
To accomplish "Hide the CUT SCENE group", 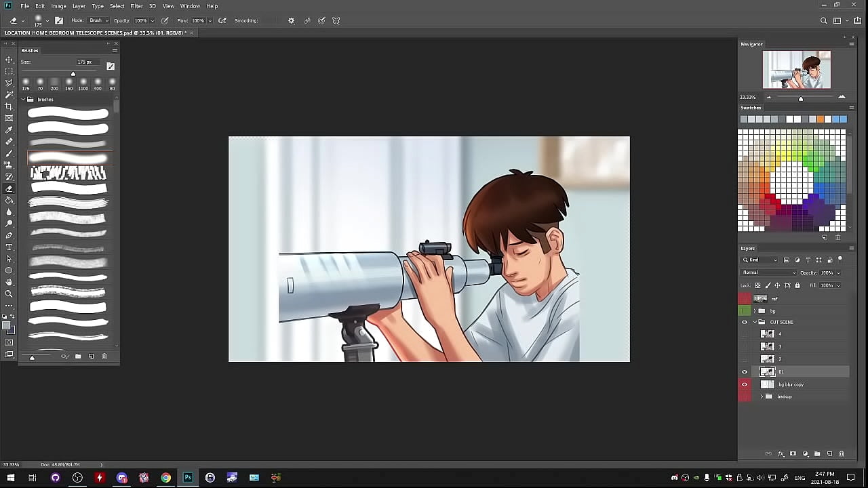I will coord(745,322).
